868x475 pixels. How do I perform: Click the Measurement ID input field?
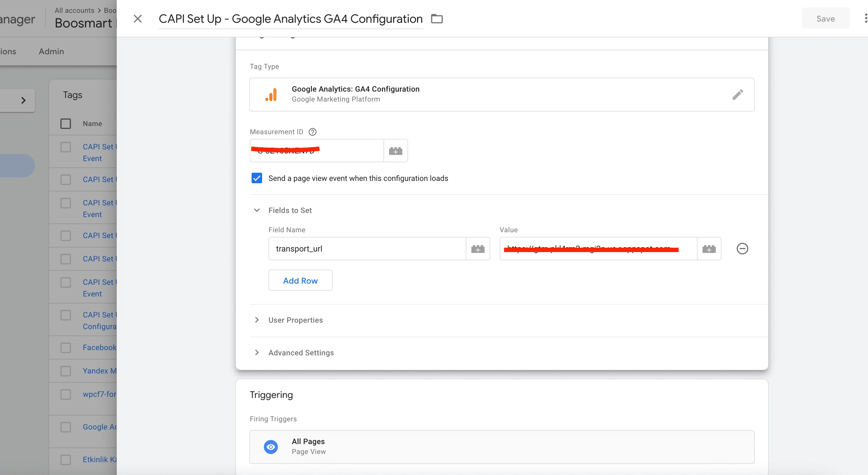click(316, 150)
